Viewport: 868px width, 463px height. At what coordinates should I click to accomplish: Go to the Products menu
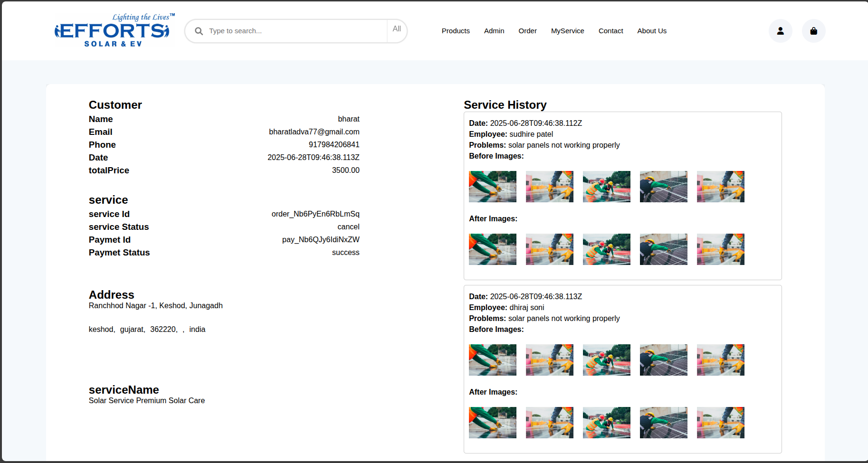click(455, 31)
